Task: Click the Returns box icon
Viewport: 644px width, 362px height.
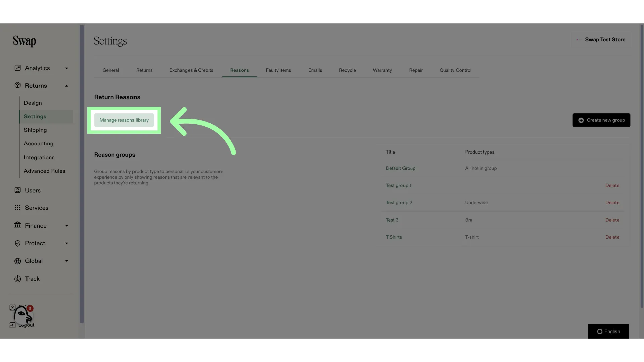Action: (18, 85)
